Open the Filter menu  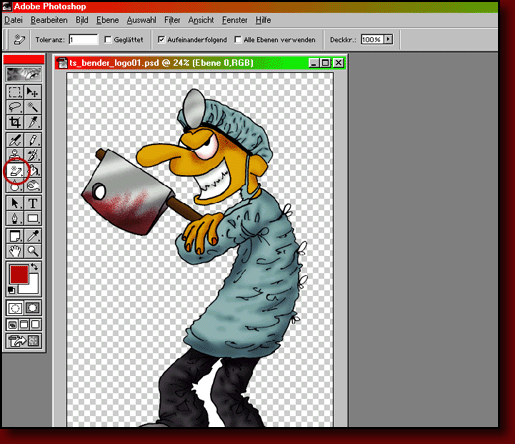coord(172,20)
